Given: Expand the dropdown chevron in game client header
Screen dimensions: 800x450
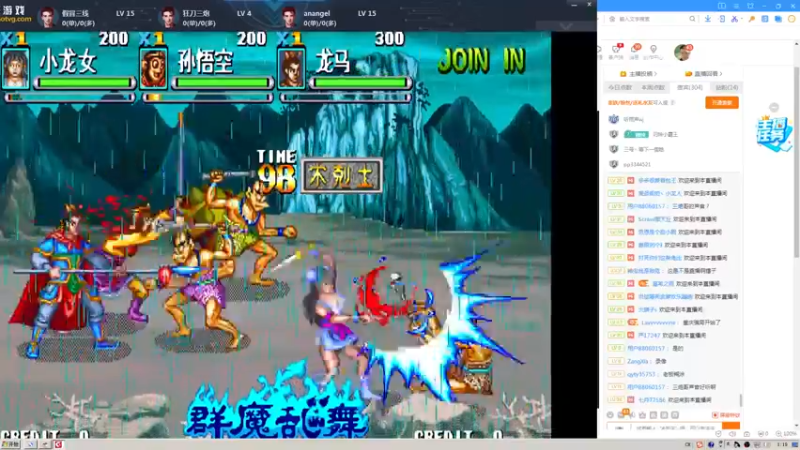Looking at the screenshot, I should coord(565,26).
